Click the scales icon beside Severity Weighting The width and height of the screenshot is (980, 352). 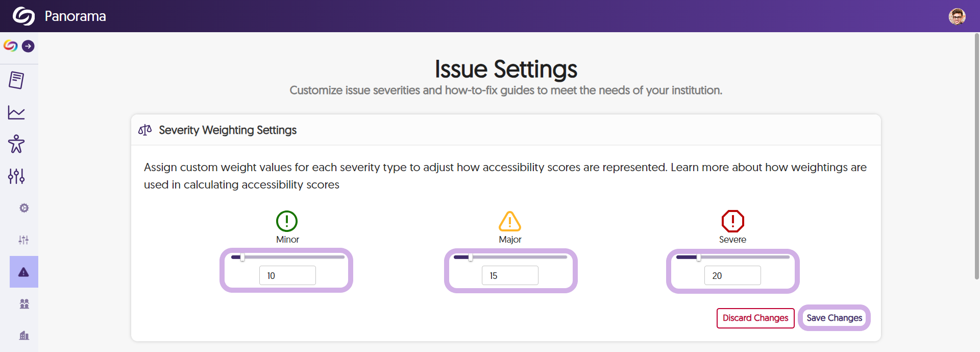(x=145, y=130)
